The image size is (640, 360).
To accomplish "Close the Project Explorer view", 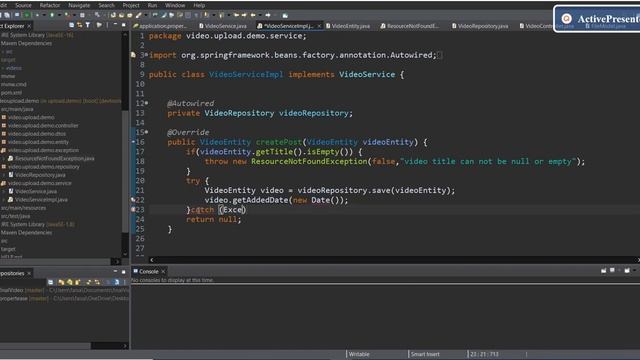I will 29,26.
